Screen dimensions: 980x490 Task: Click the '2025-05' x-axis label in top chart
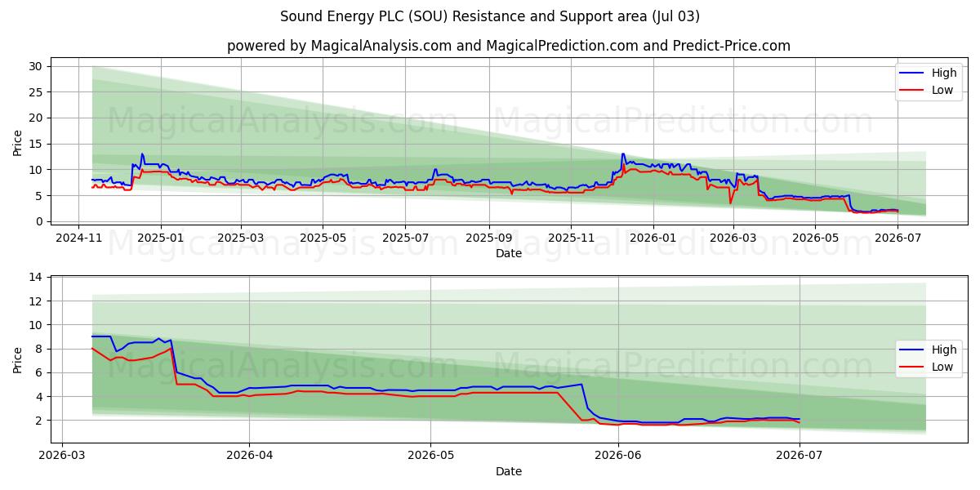[323, 238]
